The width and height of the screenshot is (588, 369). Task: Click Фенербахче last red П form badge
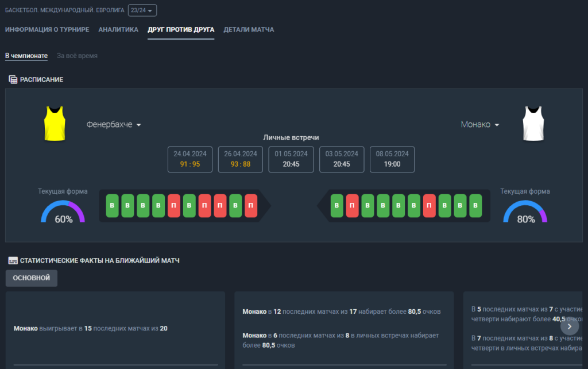pyautogui.click(x=251, y=206)
